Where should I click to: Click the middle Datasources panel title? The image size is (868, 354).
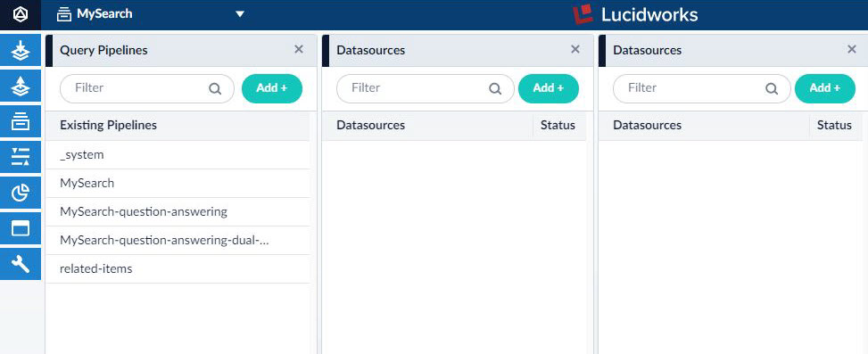point(371,50)
